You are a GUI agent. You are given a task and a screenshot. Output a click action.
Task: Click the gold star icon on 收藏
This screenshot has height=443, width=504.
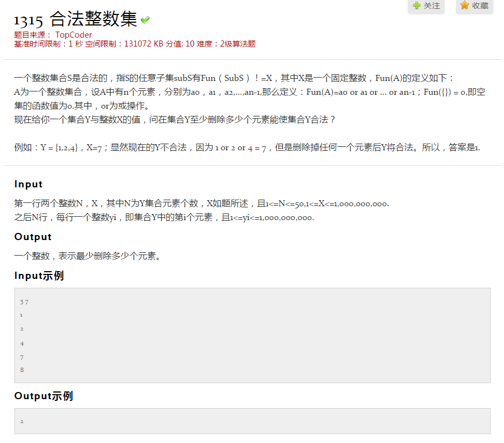point(465,5)
